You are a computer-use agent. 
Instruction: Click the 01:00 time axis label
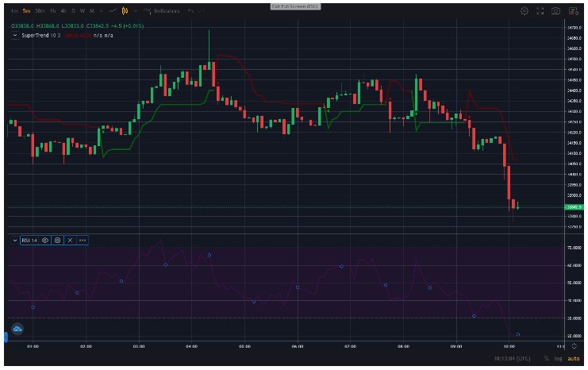point(33,346)
